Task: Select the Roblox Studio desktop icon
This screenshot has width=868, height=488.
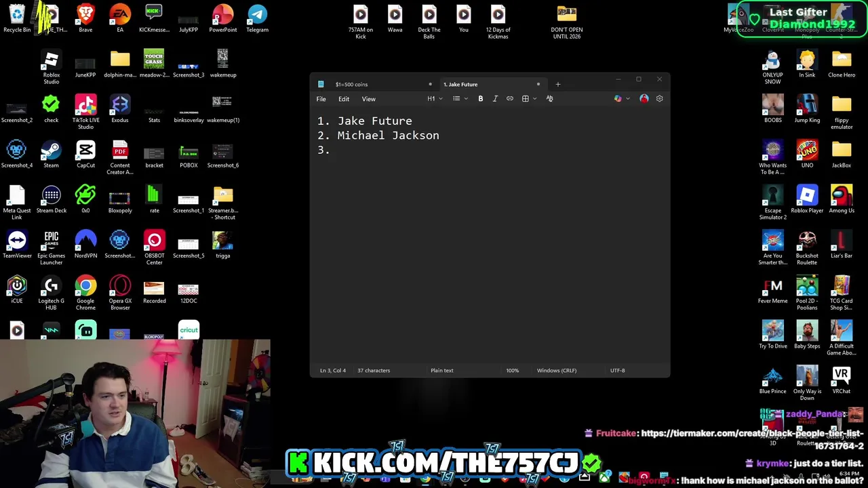Action: (52, 68)
